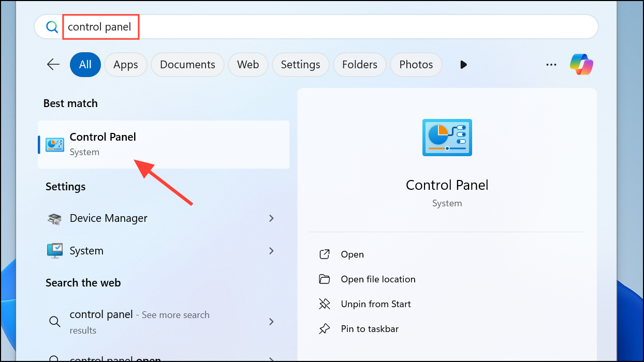Switch to the Documents filter tab
Screen dimensions: 644x362
(x=187, y=65)
